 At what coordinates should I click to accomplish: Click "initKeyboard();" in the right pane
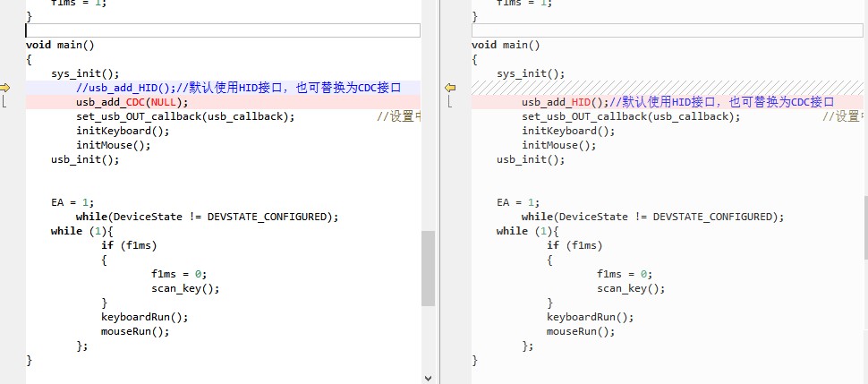click(568, 131)
